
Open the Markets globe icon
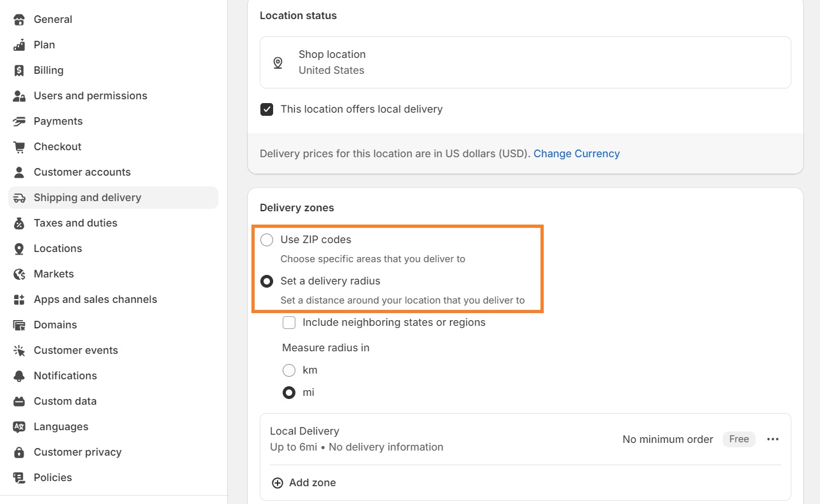coord(18,274)
